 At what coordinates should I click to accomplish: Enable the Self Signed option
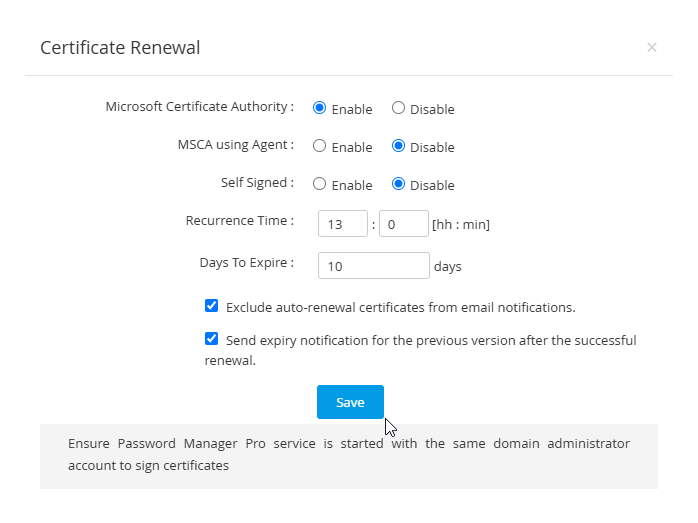click(320, 184)
